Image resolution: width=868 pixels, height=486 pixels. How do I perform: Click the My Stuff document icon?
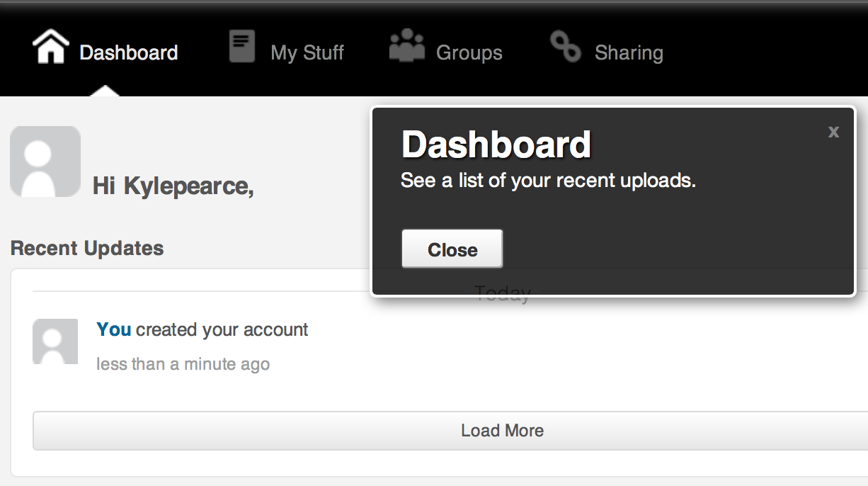coord(241,46)
